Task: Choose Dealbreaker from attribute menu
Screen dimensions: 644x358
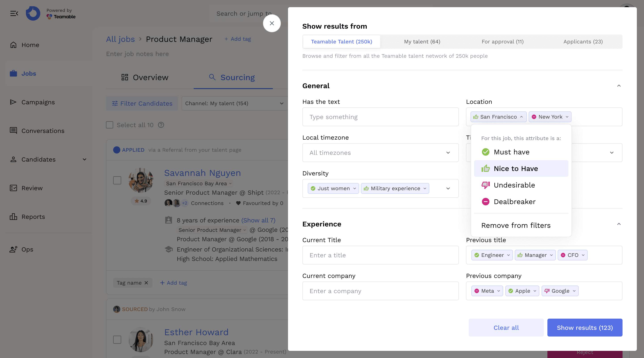Action: click(x=514, y=202)
